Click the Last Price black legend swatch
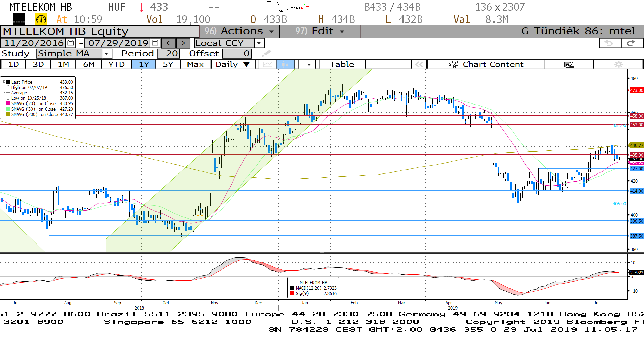Screen dimensions: 644x348 coord(8,82)
